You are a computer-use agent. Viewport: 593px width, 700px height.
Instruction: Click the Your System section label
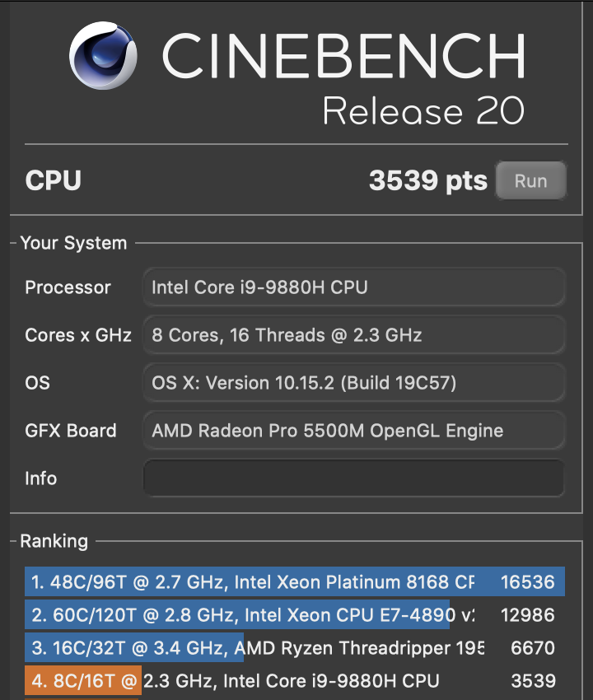click(73, 243)
